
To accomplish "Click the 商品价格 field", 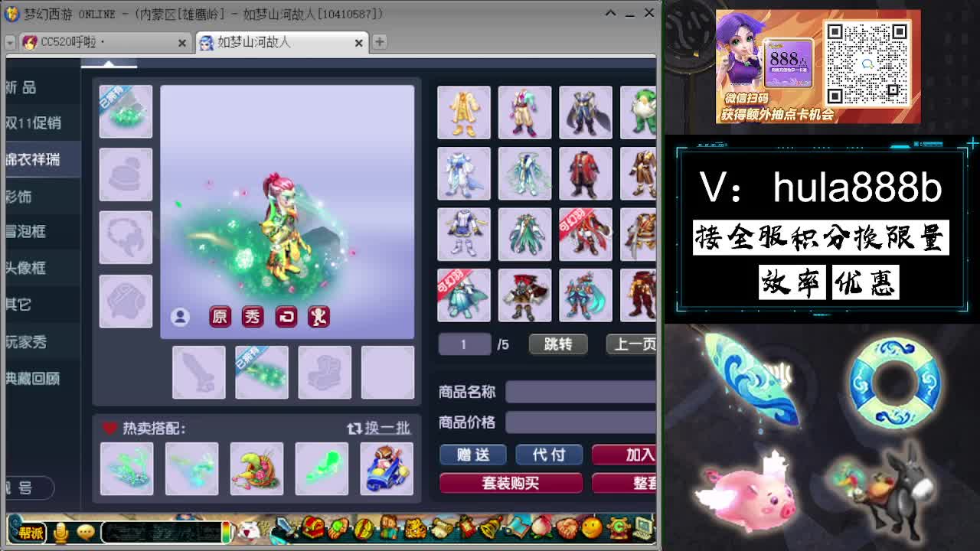I will (x=580, y=422).
